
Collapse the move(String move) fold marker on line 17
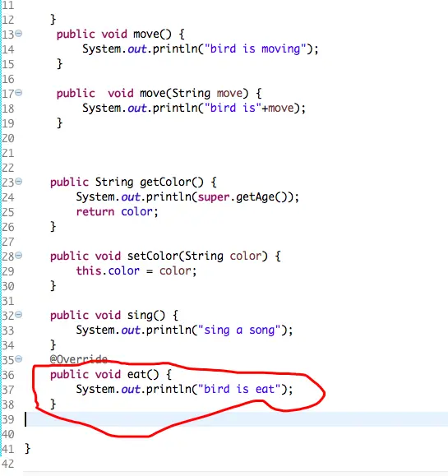click(x=19, y=93)
